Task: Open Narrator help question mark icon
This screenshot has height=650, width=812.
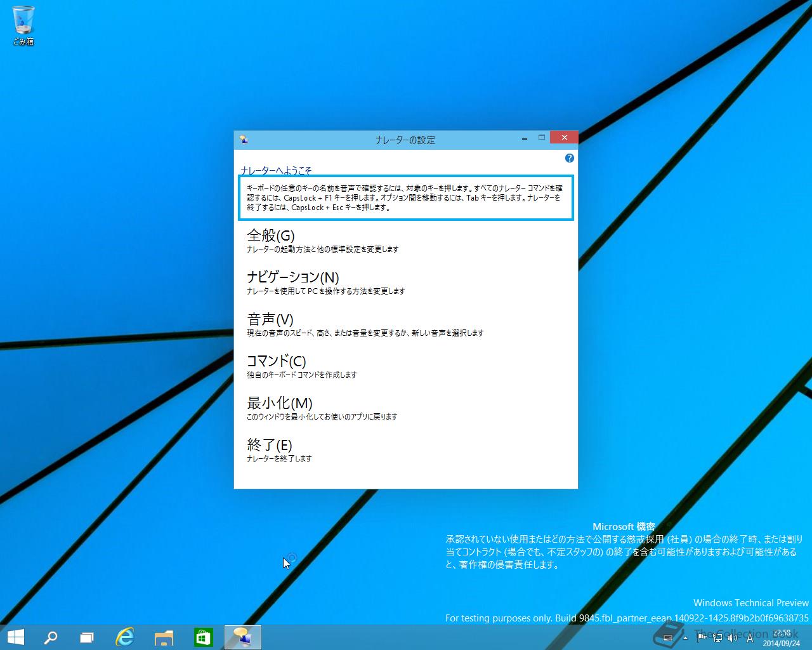Action: click(569, 158)
